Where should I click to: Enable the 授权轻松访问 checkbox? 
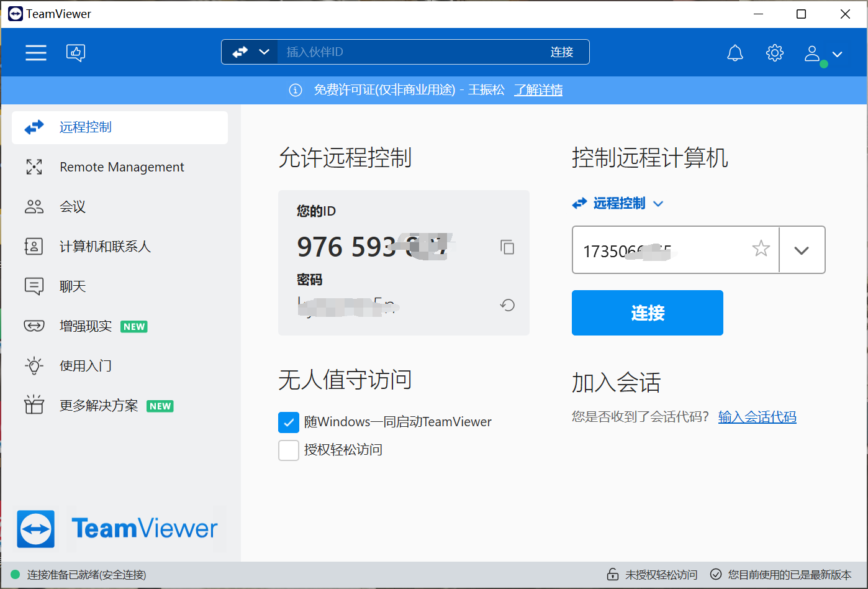[x=289, y=450]
